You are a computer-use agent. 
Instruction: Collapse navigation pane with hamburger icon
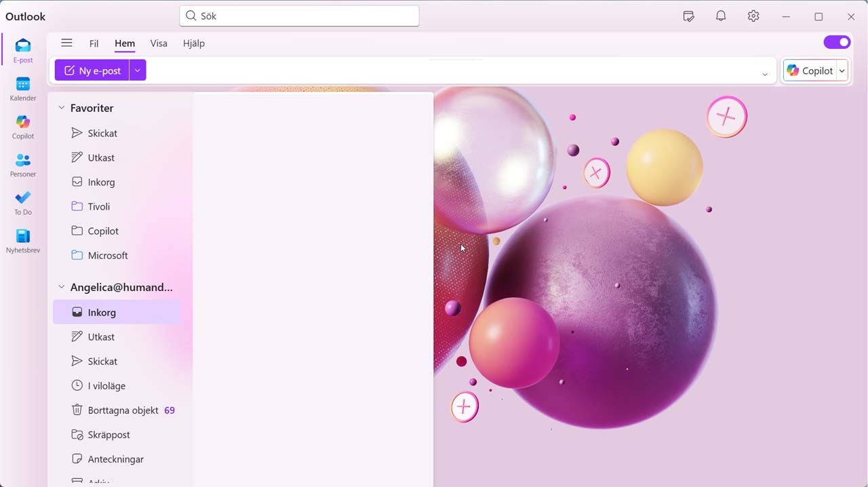(66, 43)
